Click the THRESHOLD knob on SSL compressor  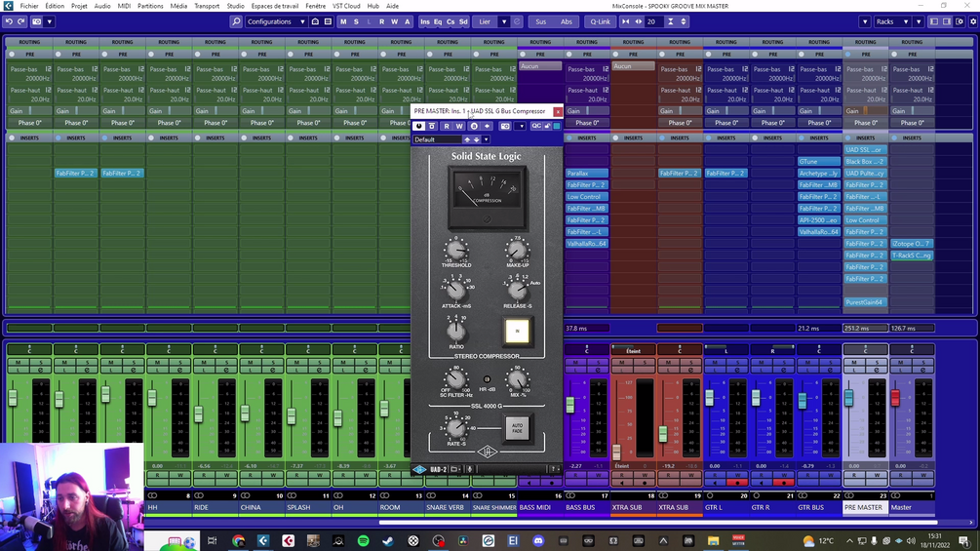455,252
